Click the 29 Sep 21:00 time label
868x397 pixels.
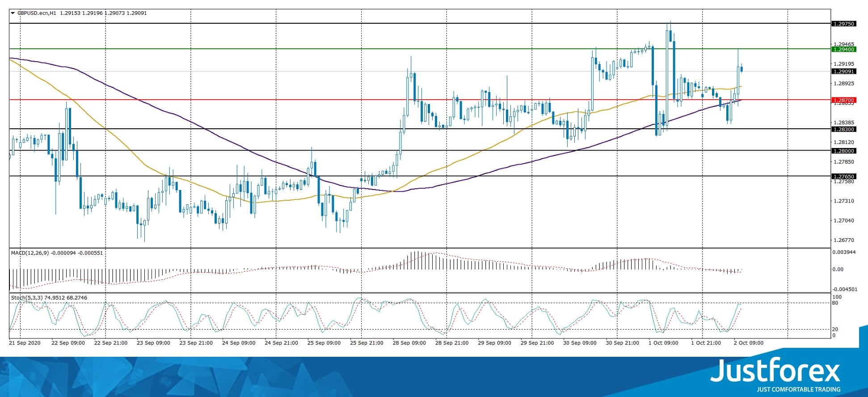coord(537,343)
